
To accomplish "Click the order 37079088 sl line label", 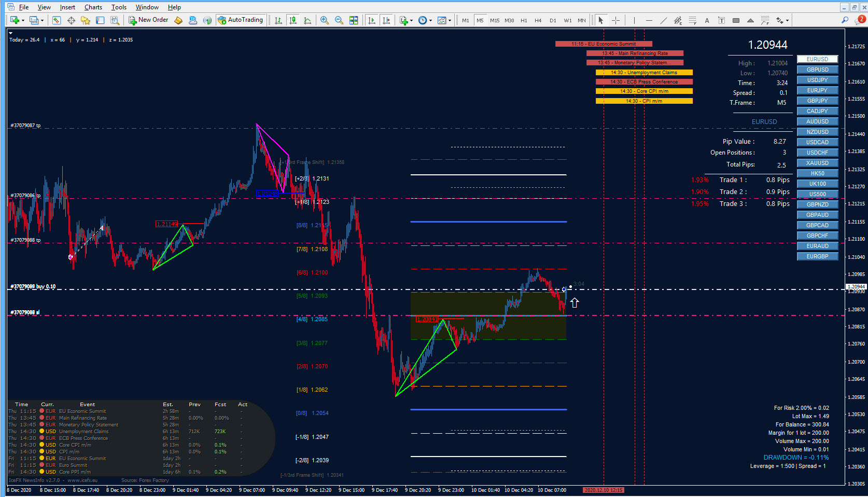I will 25,312.
